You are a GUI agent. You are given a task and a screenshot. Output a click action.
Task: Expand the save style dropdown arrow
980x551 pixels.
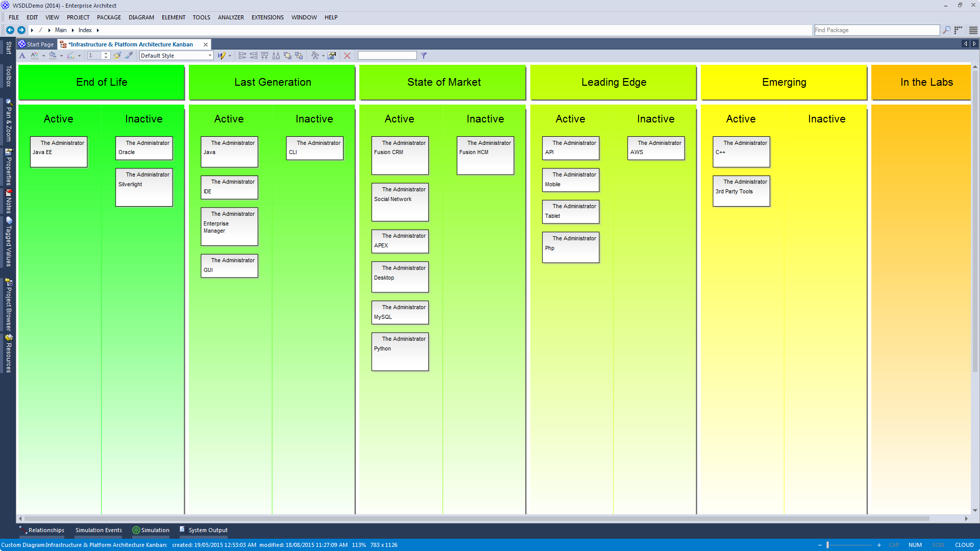(x=230, y=56)
